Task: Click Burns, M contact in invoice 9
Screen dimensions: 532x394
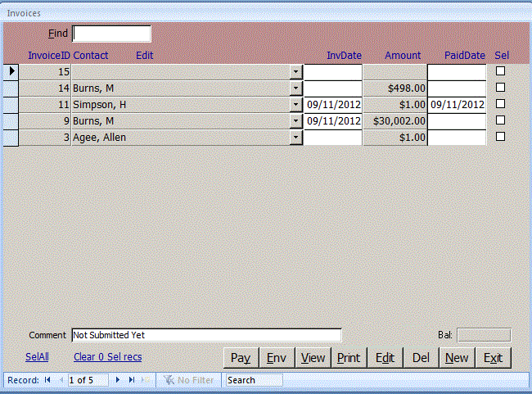Action: pyautogui.click(x=181, y=121)
